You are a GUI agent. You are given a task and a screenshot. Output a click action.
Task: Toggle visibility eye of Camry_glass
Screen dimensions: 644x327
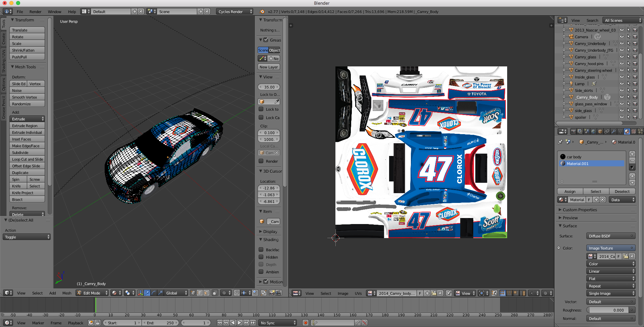coord(622,57)
